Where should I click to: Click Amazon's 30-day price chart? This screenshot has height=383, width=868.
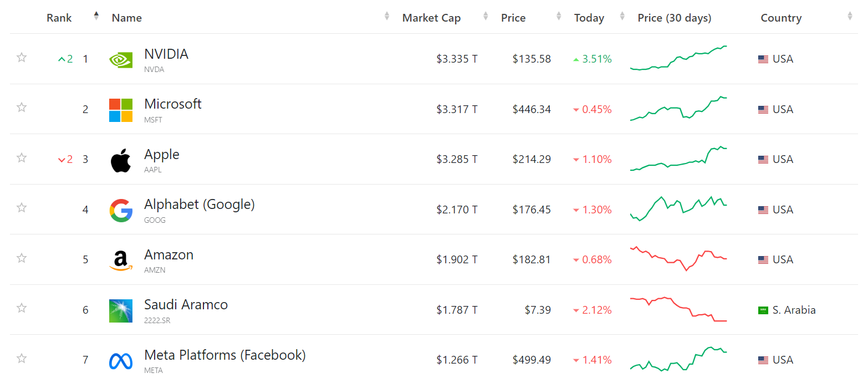click(x=679, y=259)
